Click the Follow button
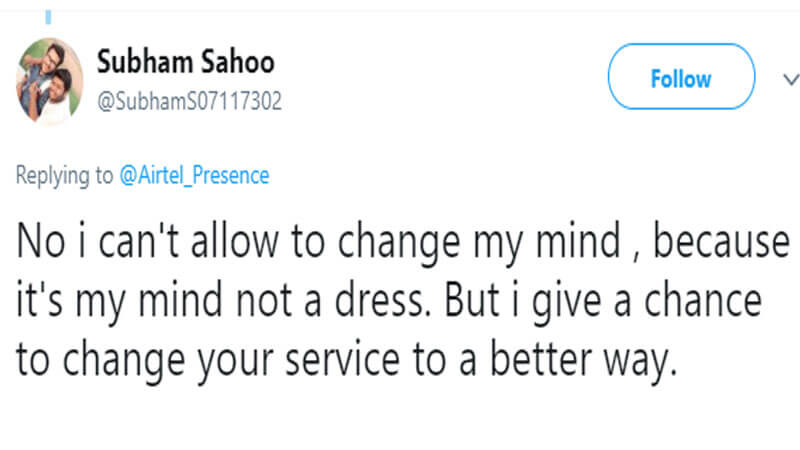The image size is (800, 450). pos(681,78)
